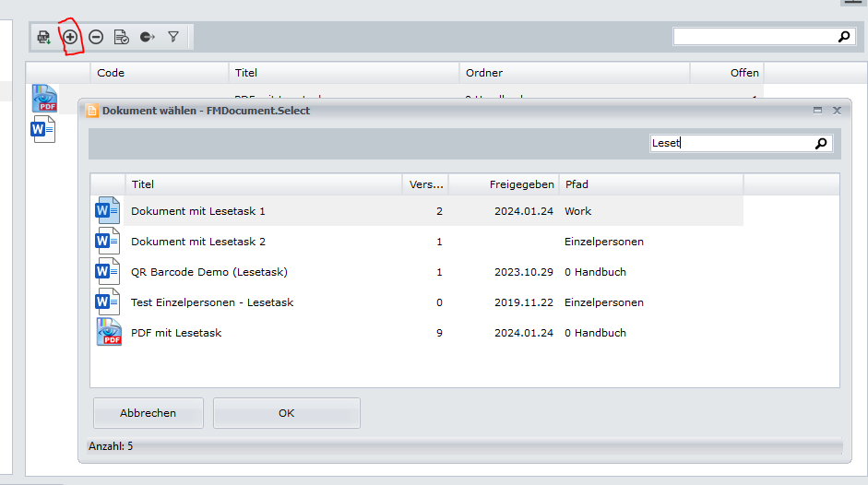Click the Anzahl: 5 status text
Viewport: 868px width, 485px height.
[111, 446]
